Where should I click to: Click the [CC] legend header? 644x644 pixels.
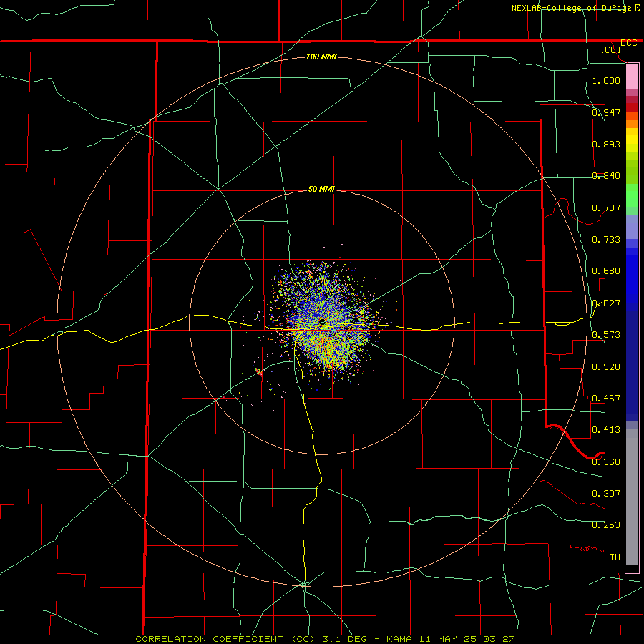(x=611, y=49)
